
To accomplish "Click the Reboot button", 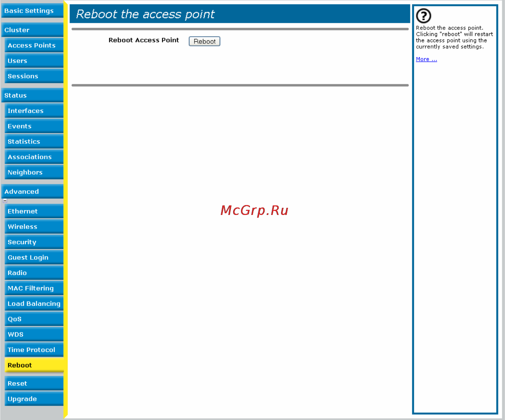I will coord(204,41).
